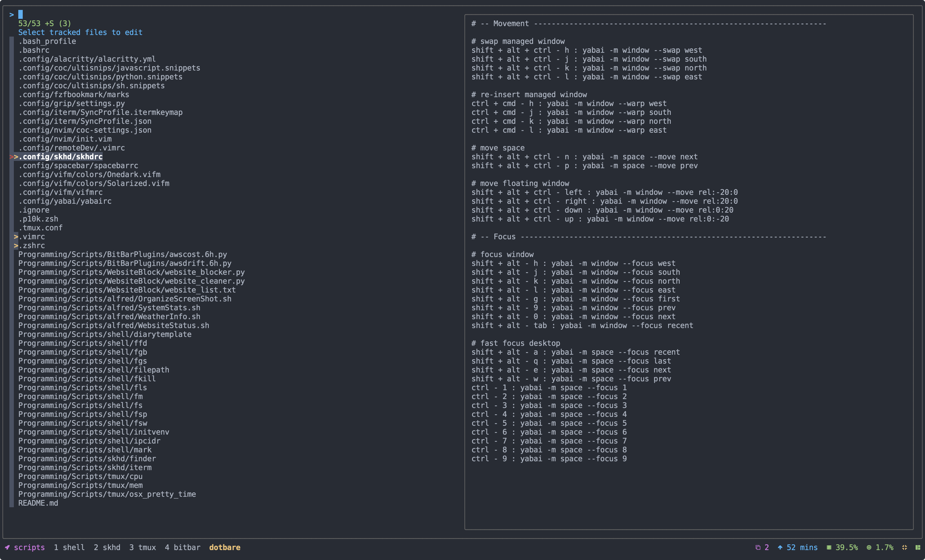Select .config/yabai/yabairc
The height and width of the screenshot is (560, 925).
[x=65, y=201]
